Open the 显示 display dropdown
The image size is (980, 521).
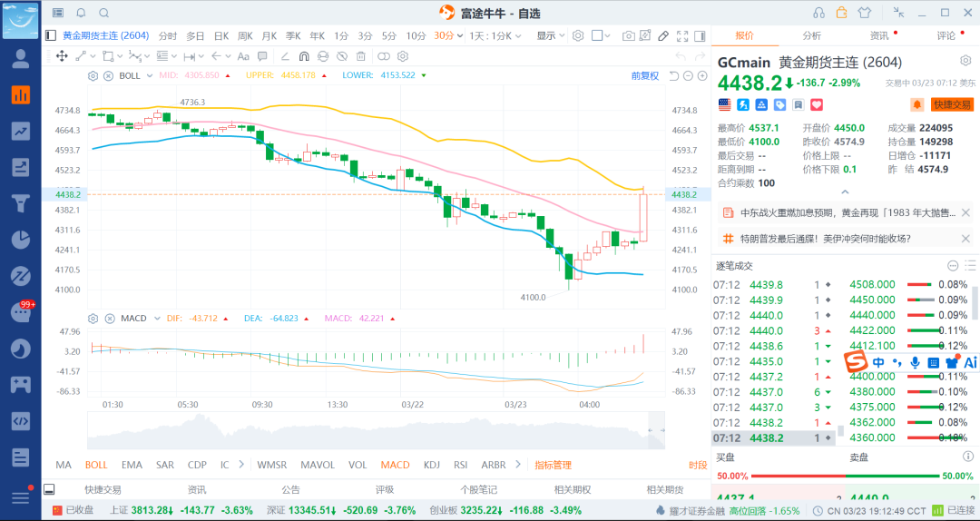[x=549, y=35]
